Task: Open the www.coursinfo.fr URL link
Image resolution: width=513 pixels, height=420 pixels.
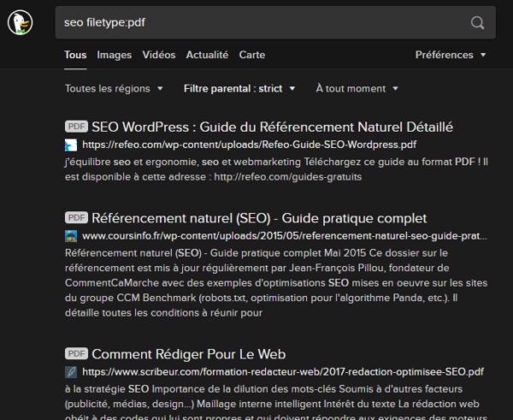Action: 285,236
